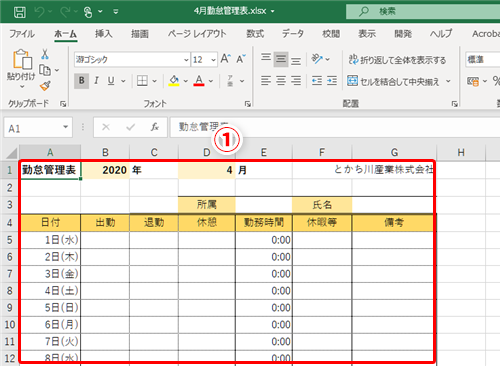
Task: Select Center horizontal align icon
Action: point(281,81)
